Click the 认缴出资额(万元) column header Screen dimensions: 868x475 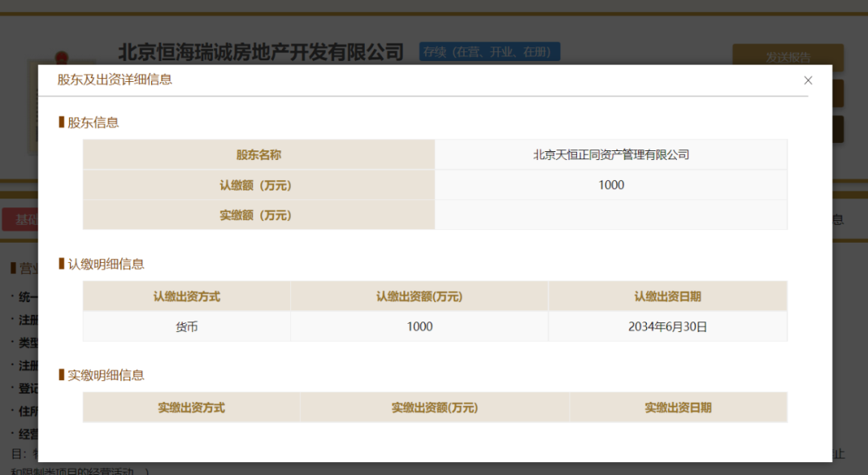tap(419, 297)
